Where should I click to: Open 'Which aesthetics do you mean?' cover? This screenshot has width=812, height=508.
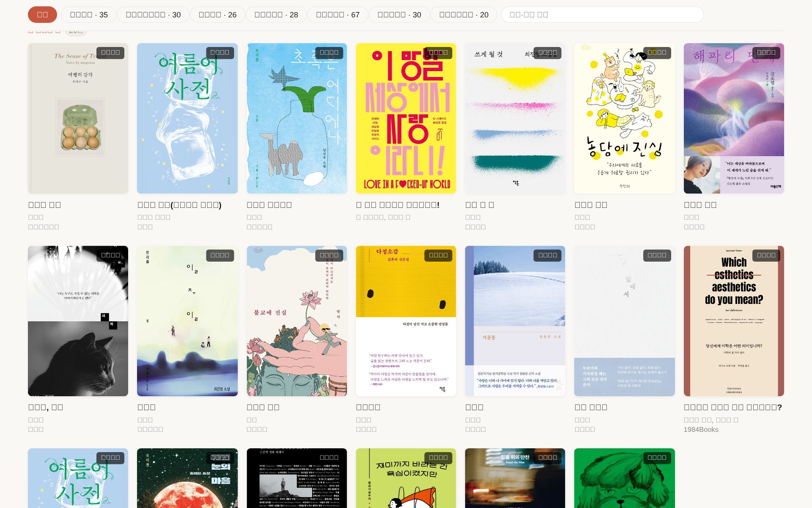point(734,321)
